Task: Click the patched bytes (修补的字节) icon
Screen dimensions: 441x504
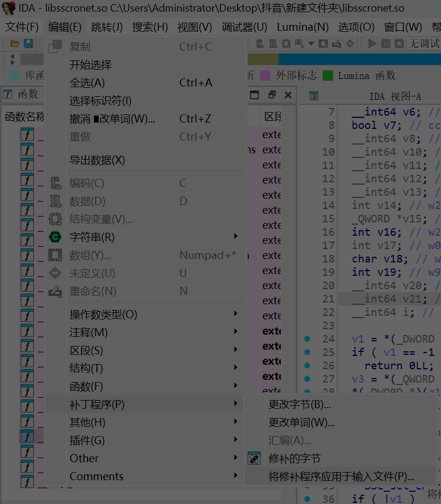Action: (x=254, y=459)
